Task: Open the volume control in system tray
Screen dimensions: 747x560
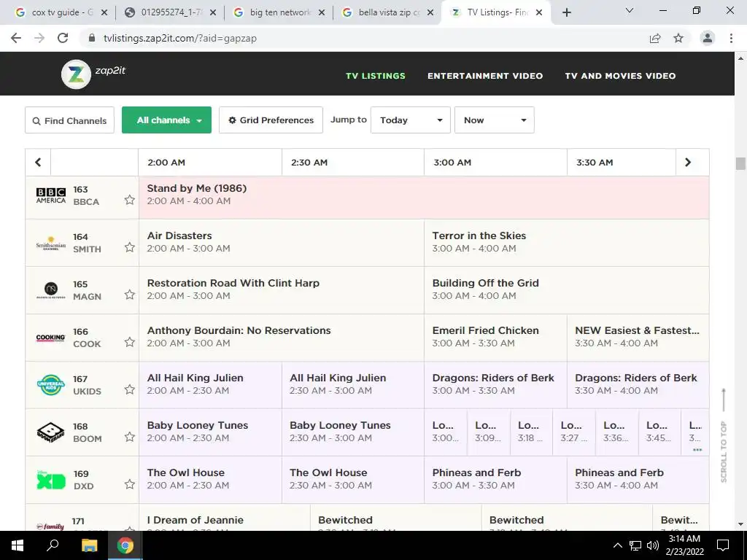Action: pos(652,545)
